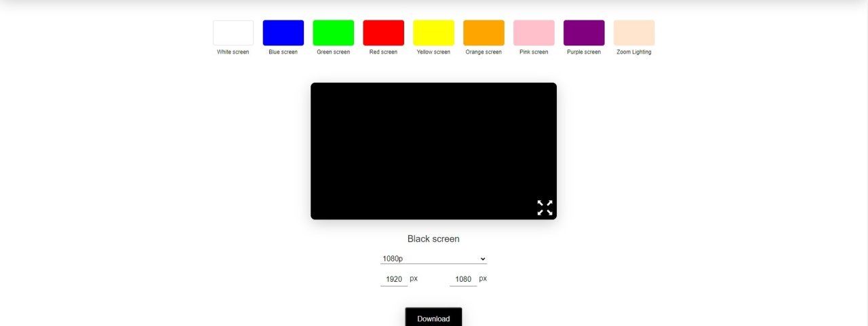Click the width field showing 1920

tap(394, 279)
